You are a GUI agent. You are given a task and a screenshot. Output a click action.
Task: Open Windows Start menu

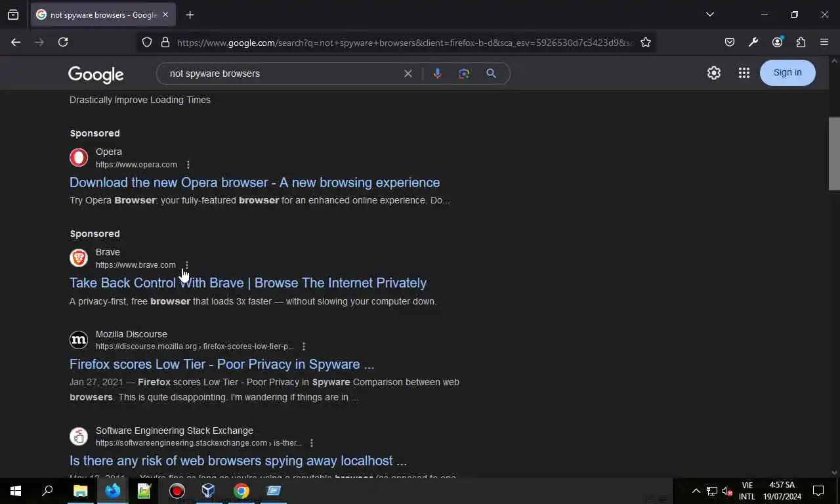[x=16, y=491]
